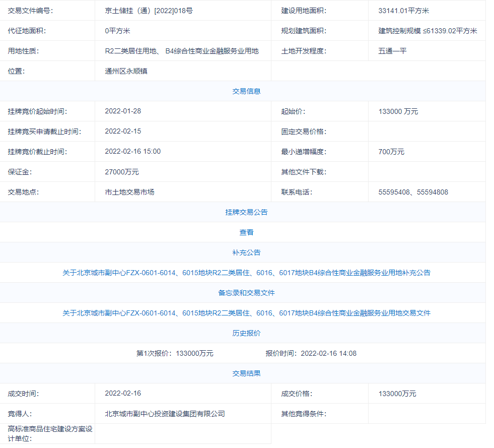Select the bid time 2022-02-16 14:08

[x=329, y=353]
